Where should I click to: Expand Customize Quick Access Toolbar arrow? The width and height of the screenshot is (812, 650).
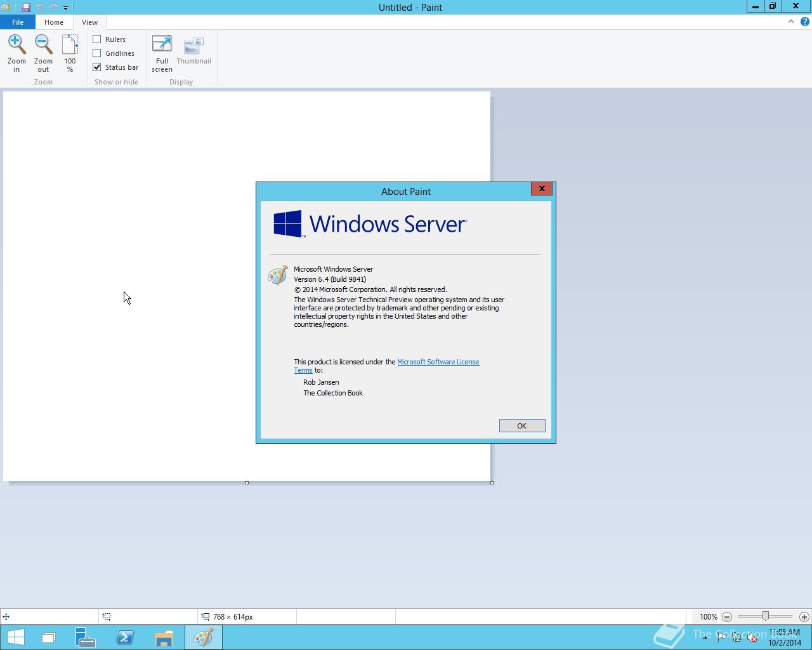tap(65, 8)
